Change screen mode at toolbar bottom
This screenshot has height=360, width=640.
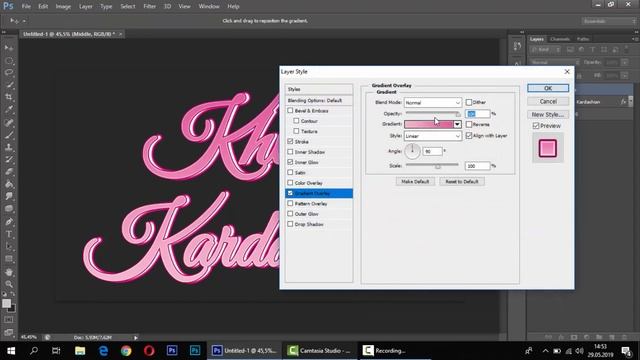point(9,332)
